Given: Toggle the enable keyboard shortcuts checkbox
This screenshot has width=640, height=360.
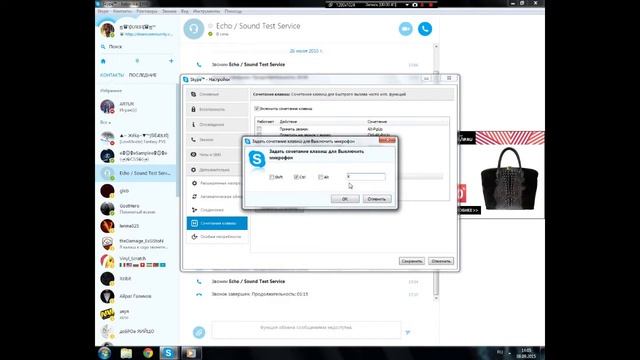Looking at the screenshot, I should pos(257,109).
